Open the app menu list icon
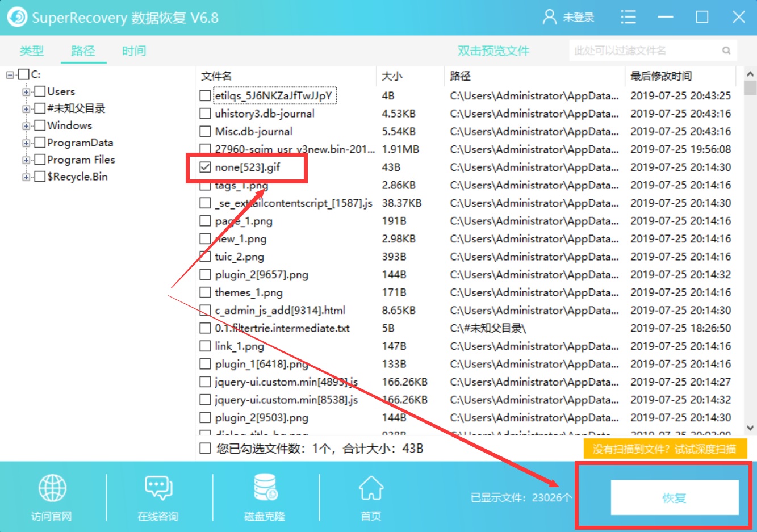The width and height of the screenshot is (757, 532). (629, 17)
